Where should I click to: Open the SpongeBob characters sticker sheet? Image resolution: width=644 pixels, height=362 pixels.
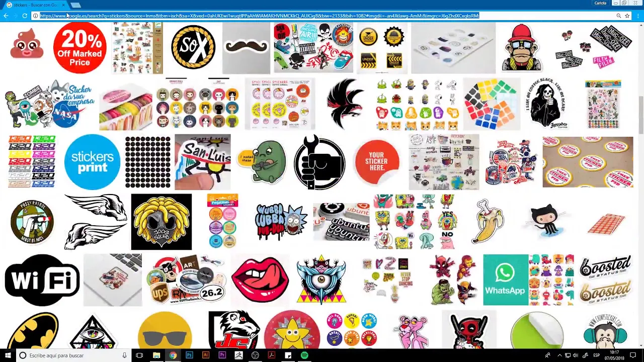[x=415, y=221]
